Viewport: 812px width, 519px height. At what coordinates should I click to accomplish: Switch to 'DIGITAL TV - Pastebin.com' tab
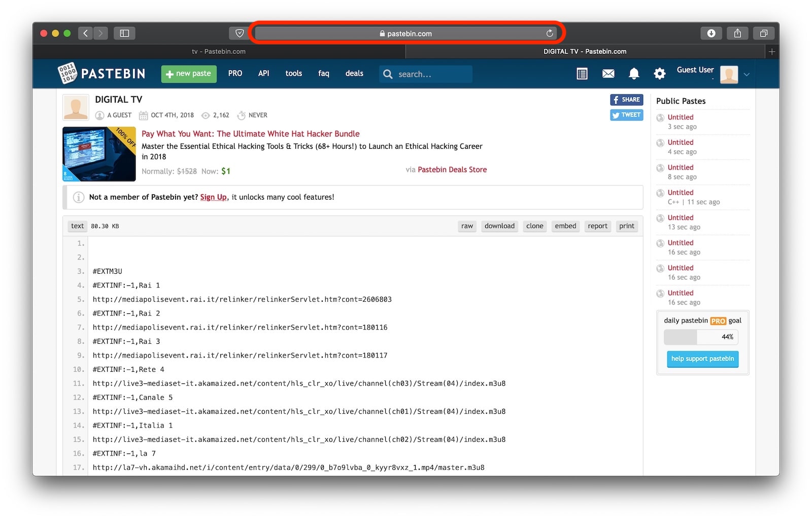(x=585, y=51)
